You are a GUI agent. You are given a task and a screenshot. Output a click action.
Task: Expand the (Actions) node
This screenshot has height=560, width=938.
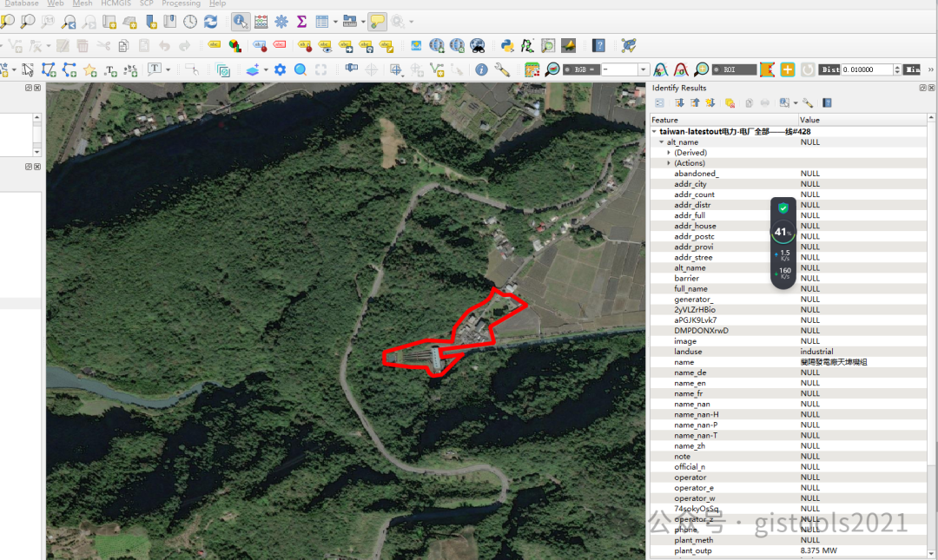[669, 163]
